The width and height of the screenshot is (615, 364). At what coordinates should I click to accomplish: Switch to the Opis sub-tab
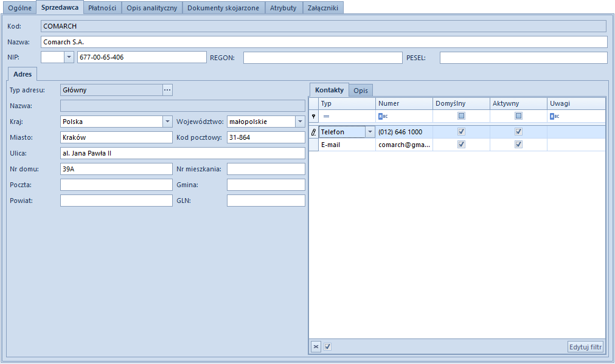(361, 91)
